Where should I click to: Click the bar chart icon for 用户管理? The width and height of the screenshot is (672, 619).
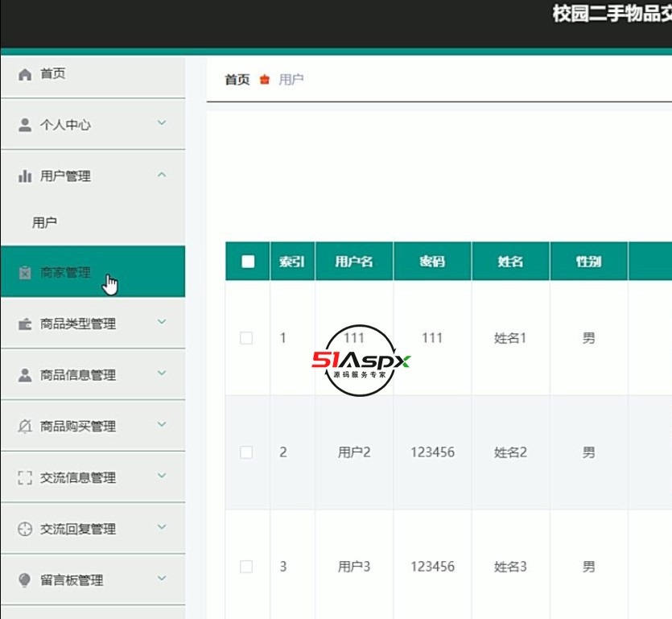pyautogui.click(x=25, y=175)
